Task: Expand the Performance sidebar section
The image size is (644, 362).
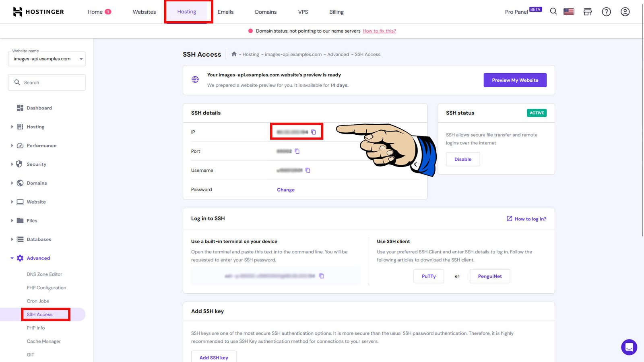Action: [x=41, y=146]
